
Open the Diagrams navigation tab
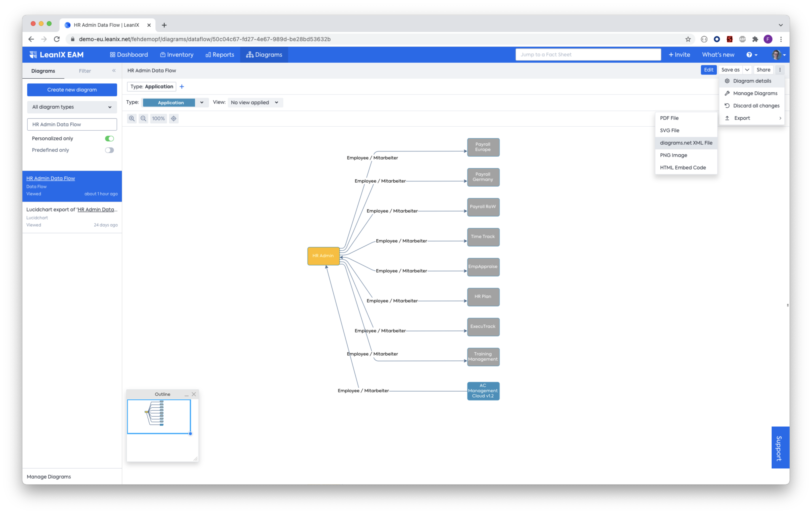[264, 55]
